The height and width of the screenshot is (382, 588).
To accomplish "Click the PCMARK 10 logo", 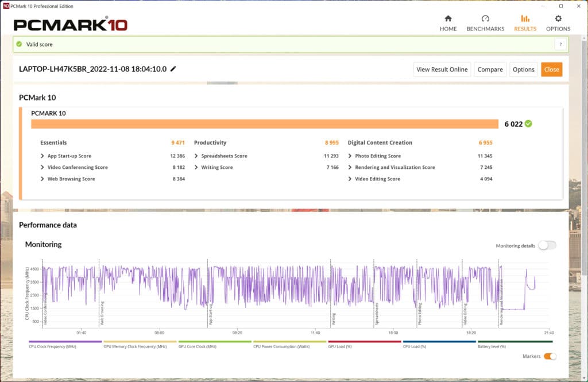I will point(71,24).
